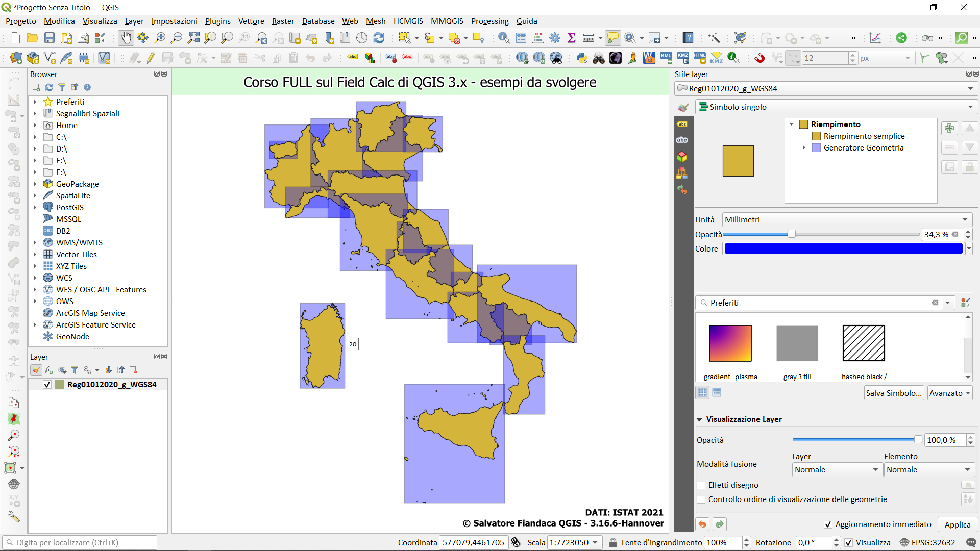Viewport: 980px width, 551px height.
Task: Open the Processing Toolbox gear icon
Action: pyautogui.click(x=555, y=38)
